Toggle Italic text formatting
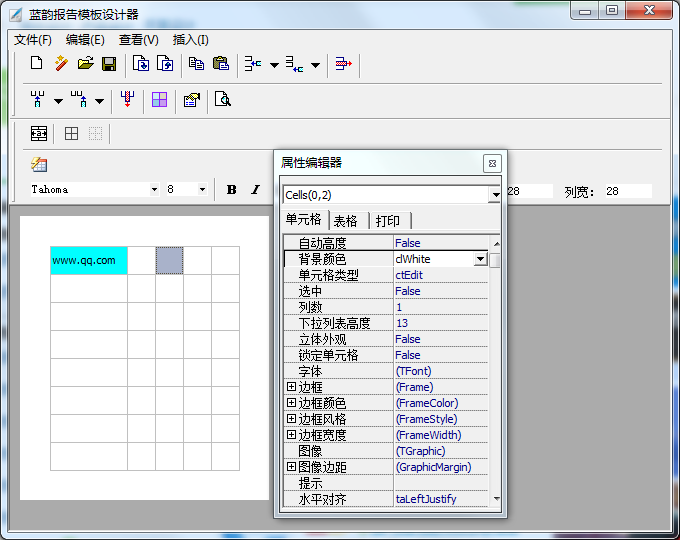The width and height of the screenshot is (680, 540). tap(255, 190)
